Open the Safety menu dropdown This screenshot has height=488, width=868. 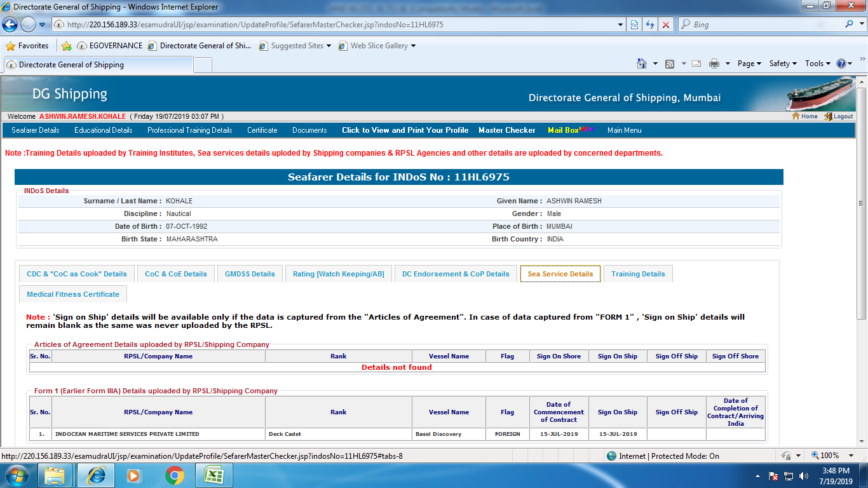(783, 64)
